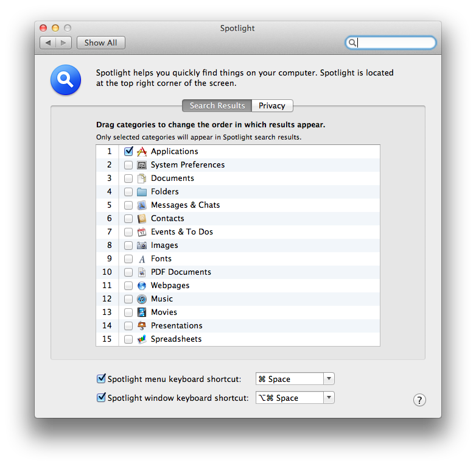Click the Music iTunes icon
This screenshot has height=466, width=476.
[x=142, y=299]
